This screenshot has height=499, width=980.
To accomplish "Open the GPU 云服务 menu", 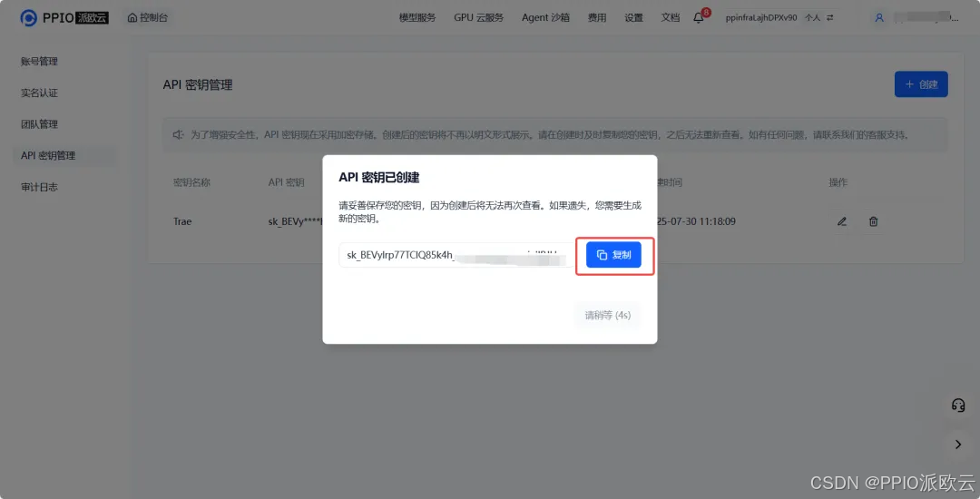I will point(479,18).
